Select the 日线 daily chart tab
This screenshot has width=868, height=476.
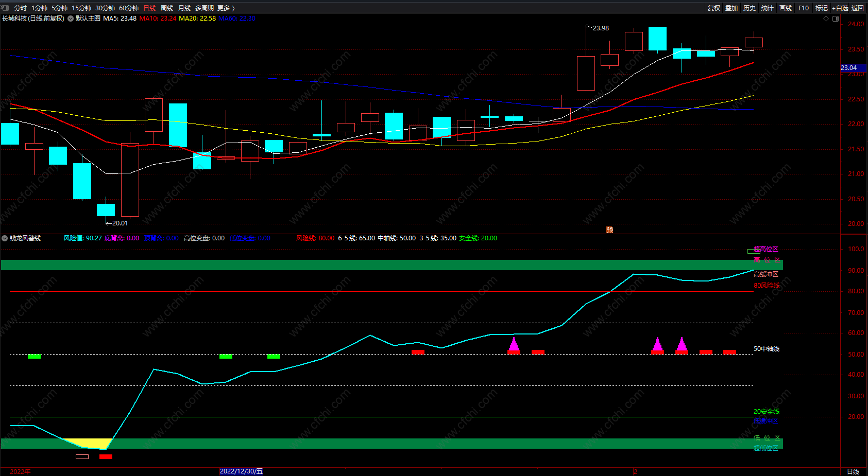(149, 8)
